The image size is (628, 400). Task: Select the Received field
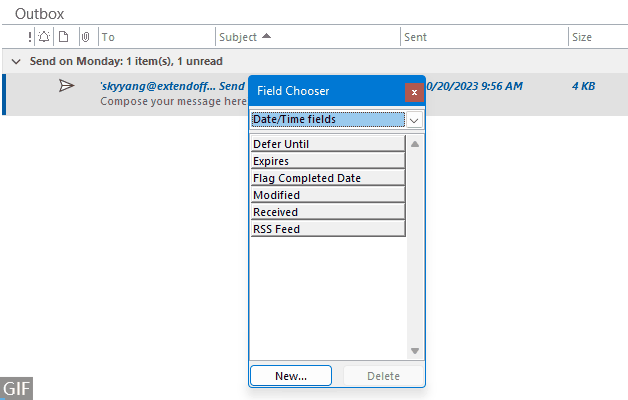coord(328,212)
